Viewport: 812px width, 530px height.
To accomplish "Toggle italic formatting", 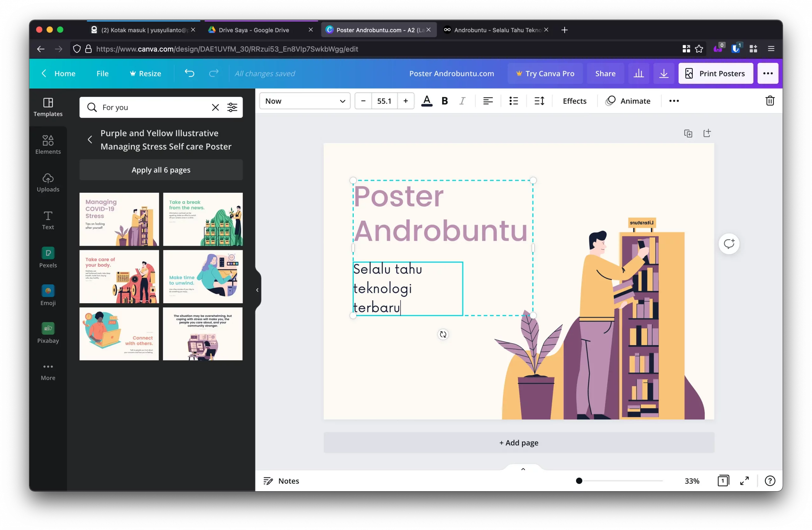I will point(462,101).
